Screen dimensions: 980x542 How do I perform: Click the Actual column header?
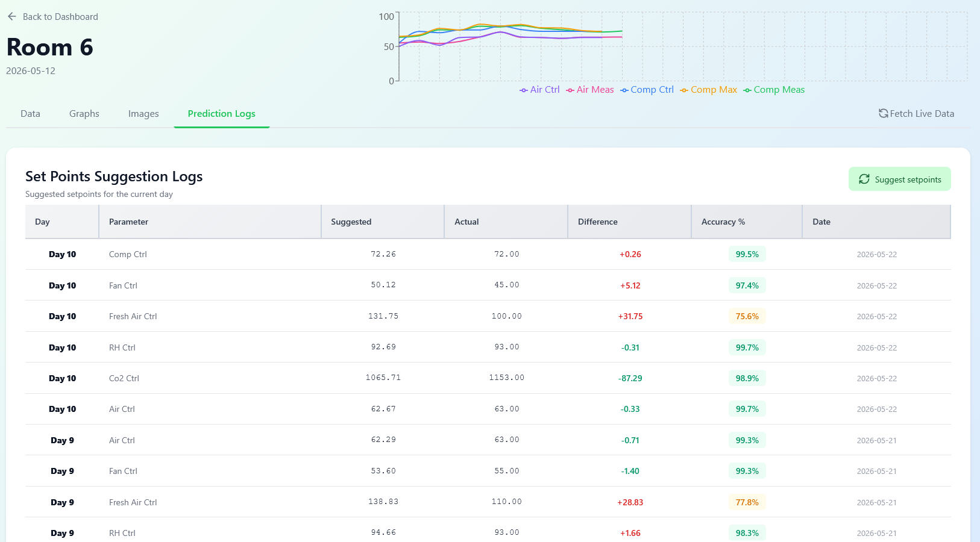point(506,222)
